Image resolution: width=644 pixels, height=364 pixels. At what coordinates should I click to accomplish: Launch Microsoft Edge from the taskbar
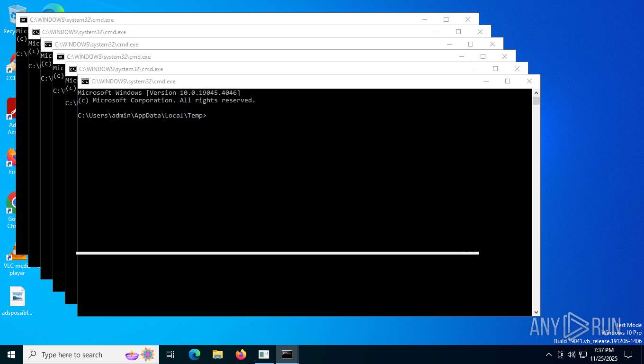(195, 355)
